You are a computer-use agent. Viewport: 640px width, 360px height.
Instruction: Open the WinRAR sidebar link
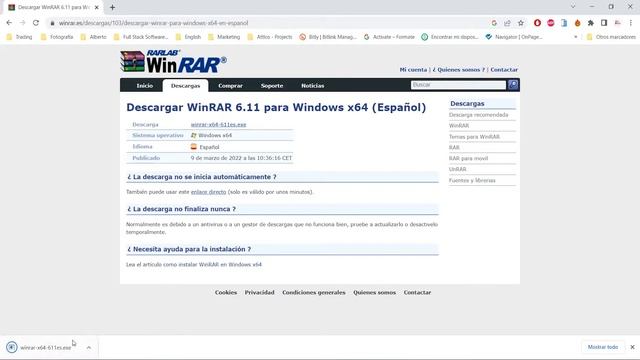click(459, 126)
